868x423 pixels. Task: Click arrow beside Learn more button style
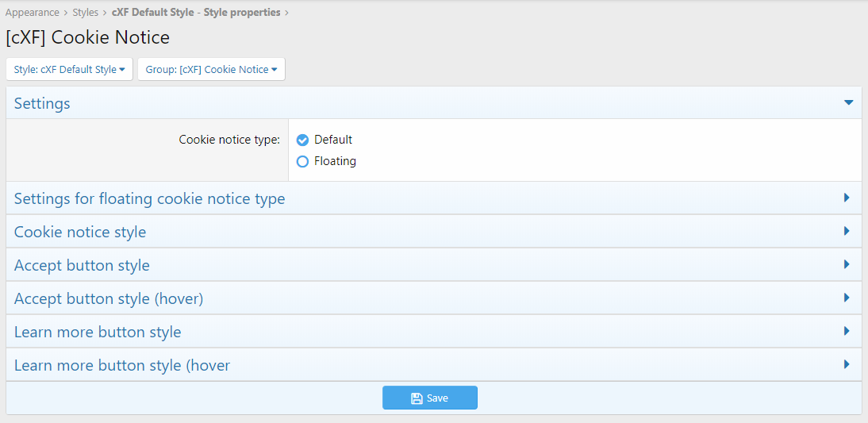pos(847,332)
